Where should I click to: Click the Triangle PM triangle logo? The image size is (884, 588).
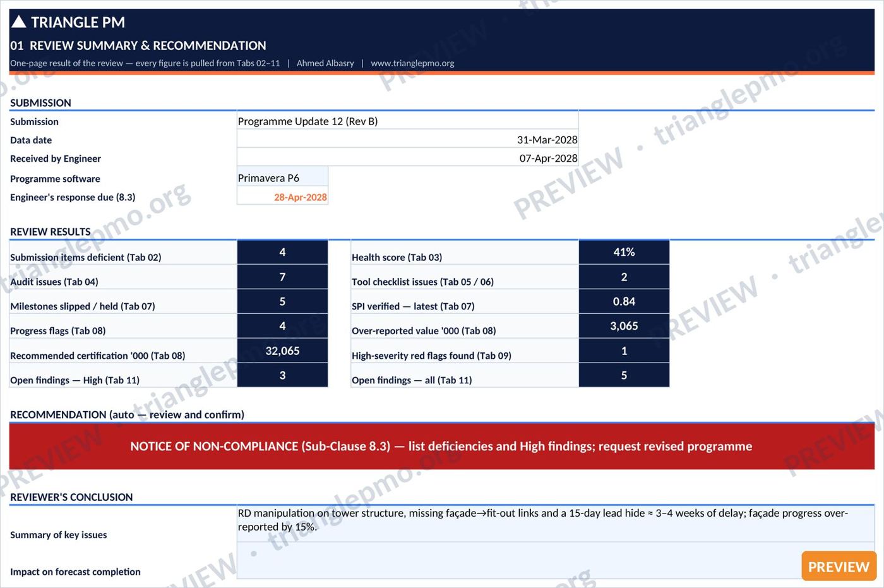[x=19, y=22]
